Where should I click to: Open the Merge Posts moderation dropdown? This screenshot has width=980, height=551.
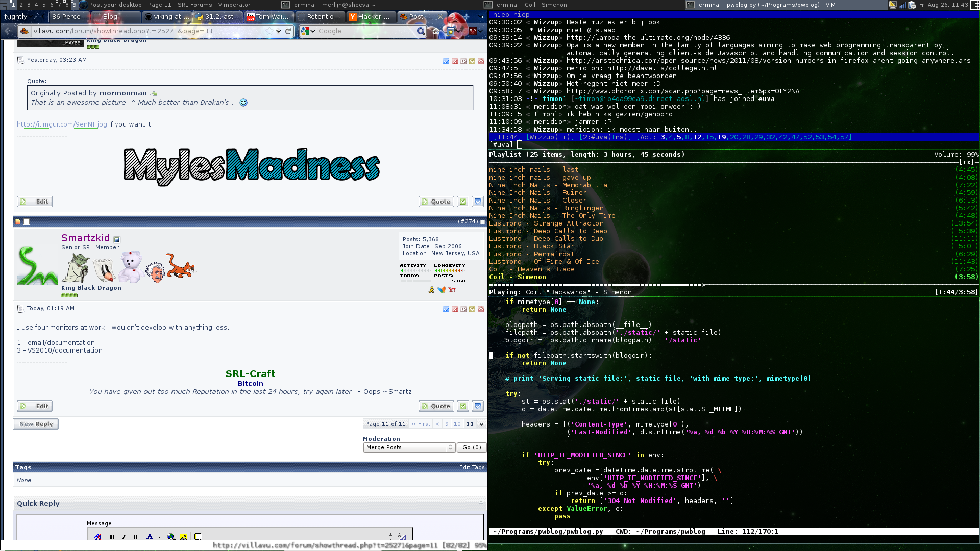[x=409, y=447]
